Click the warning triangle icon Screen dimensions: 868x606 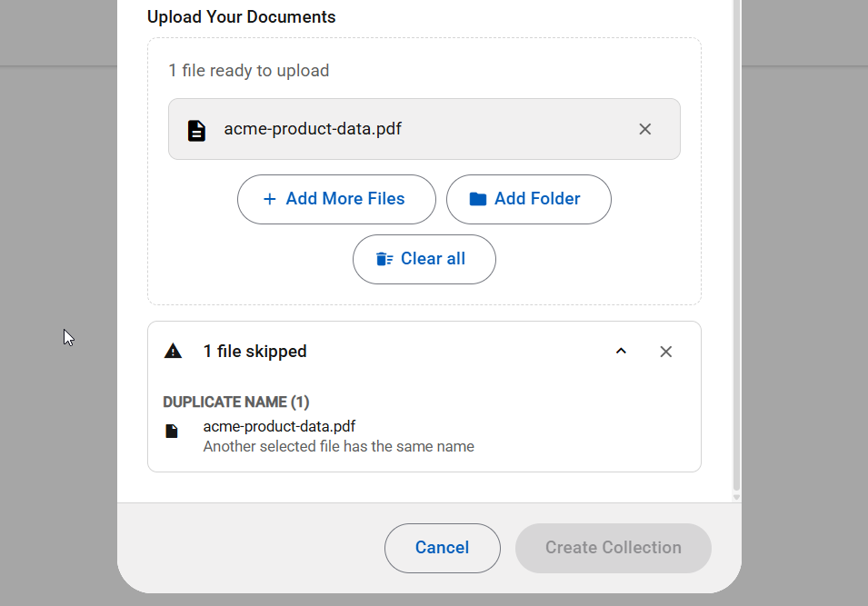[x=174, y=351]
